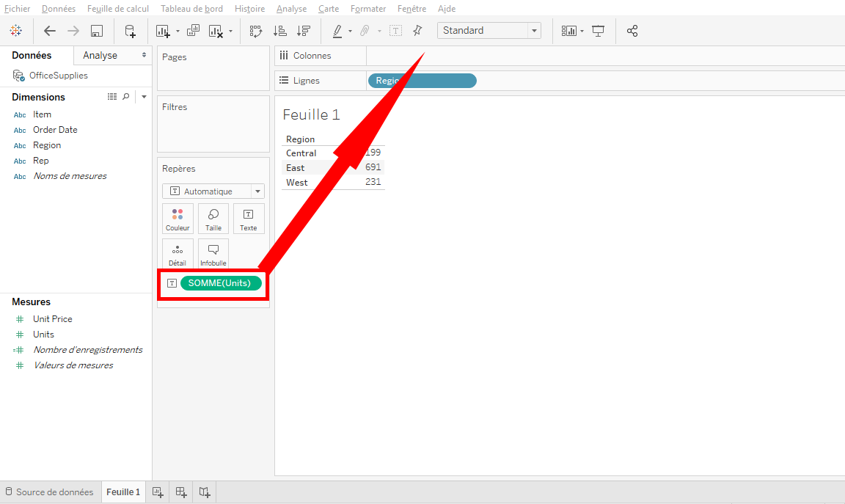Create a new data source from the toolbar
The width and height of the screenshot is (845, 504).
pos(130,30)
